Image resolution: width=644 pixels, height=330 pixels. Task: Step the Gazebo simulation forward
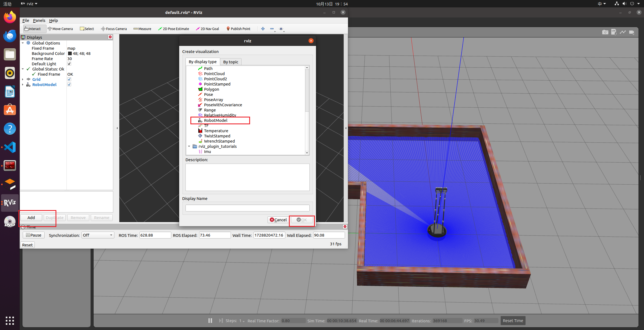pyautogui.click(x=221, y=320)
